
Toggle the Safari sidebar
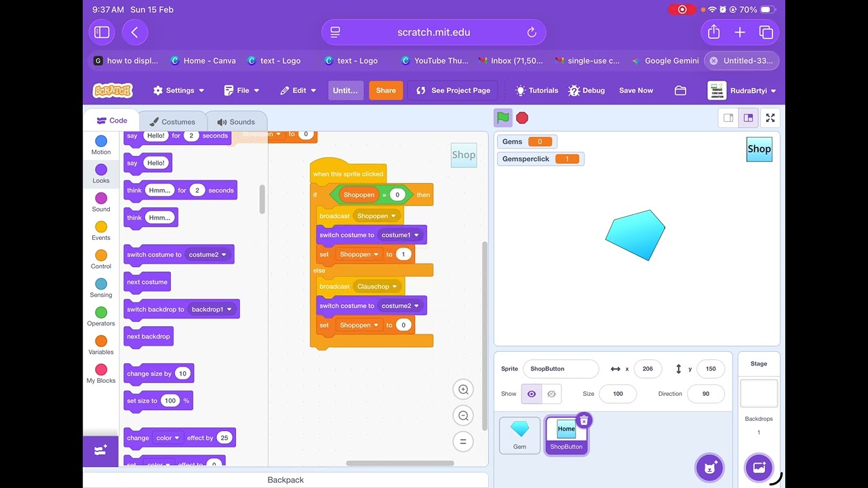coord(102,32)
